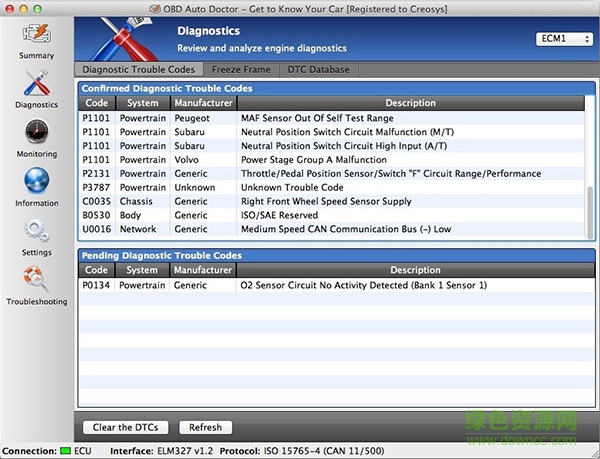This screenshot has width=600, height=459.
Task: Select the Diagnostics wrench icon
Action: [36, 83]
